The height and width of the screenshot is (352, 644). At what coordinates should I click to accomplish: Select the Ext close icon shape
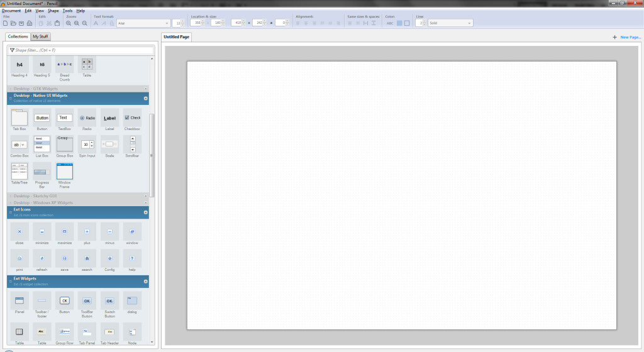(19, 234)
